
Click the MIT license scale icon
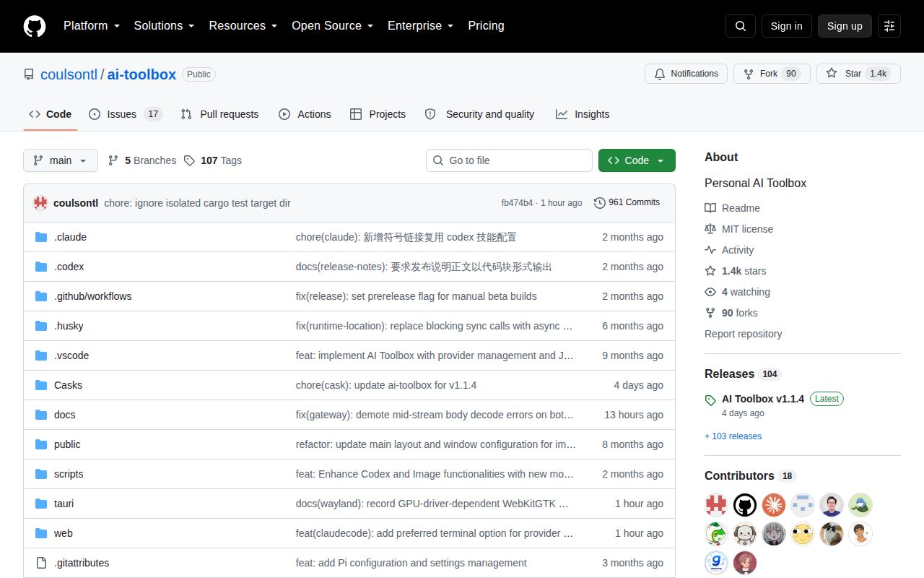pos(710,229)
